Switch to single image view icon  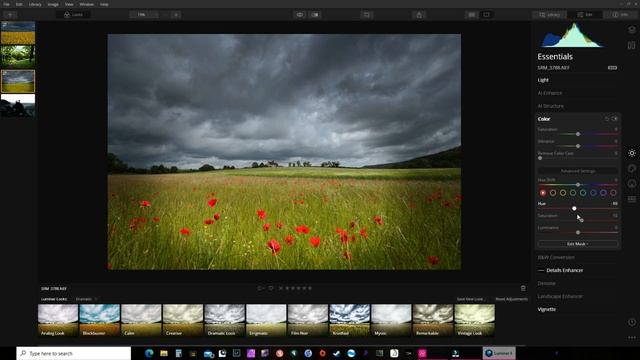(487, 15)
